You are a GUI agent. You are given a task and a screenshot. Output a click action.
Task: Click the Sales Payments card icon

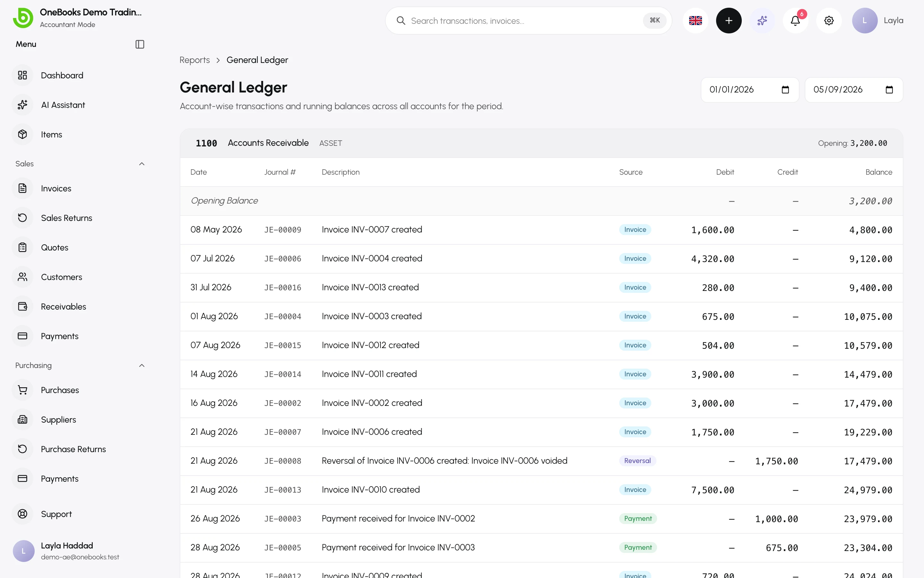(x=22, y=336)
